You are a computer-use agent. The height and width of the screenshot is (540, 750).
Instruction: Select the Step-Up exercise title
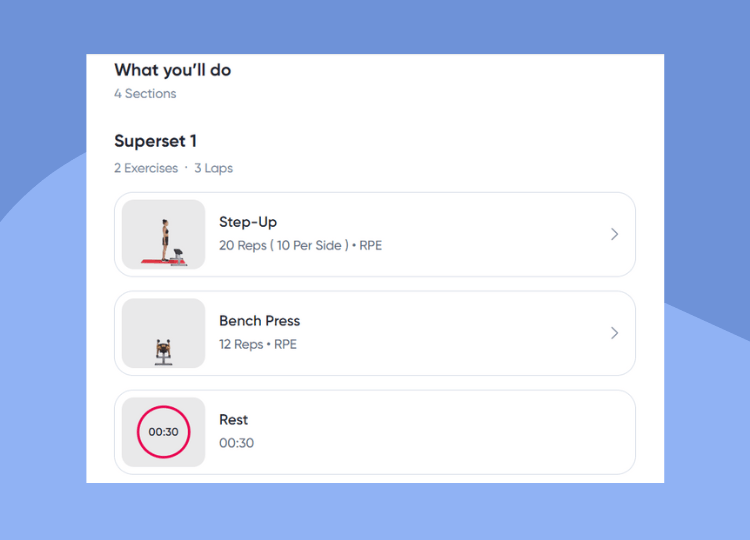[x=248, y=222]
